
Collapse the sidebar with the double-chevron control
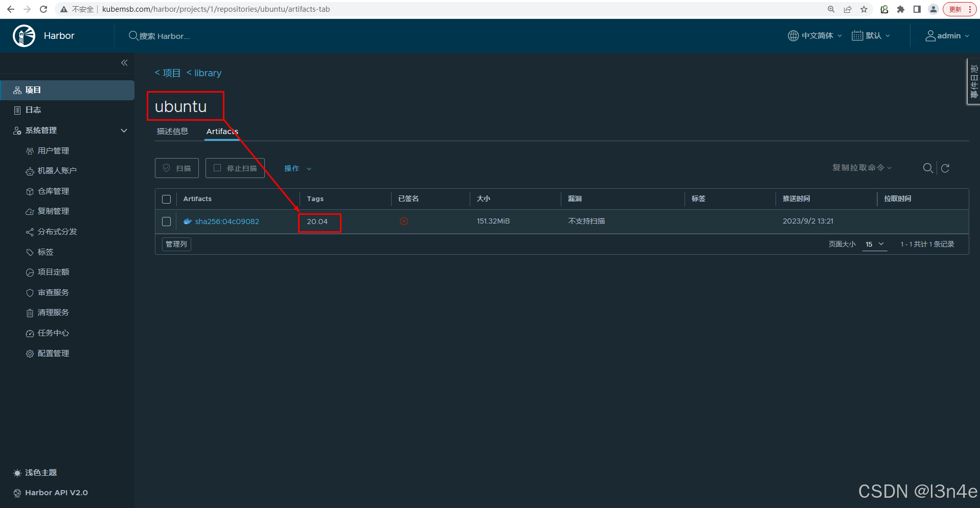point(124,62)
